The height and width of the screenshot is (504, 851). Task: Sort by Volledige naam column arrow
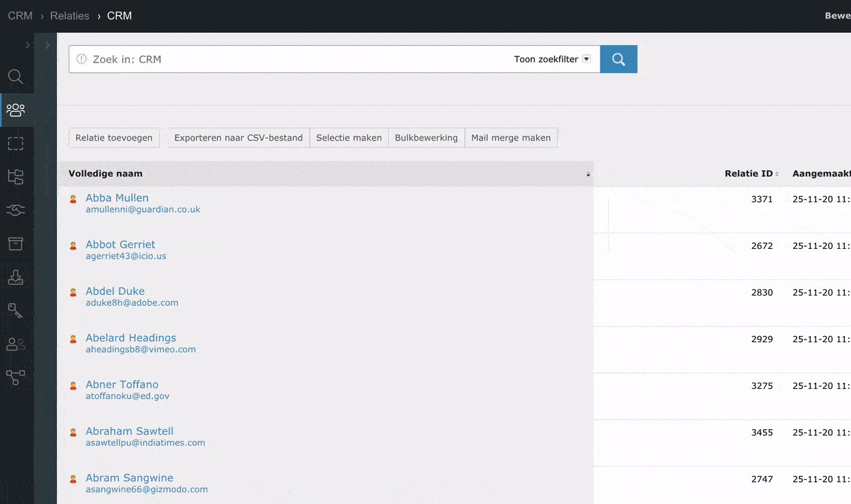[x=588, y=175]
